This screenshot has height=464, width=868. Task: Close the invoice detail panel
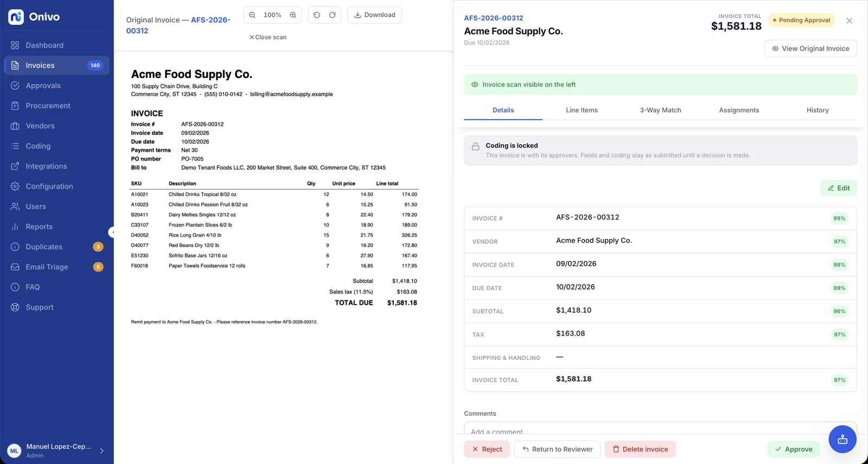850,21
